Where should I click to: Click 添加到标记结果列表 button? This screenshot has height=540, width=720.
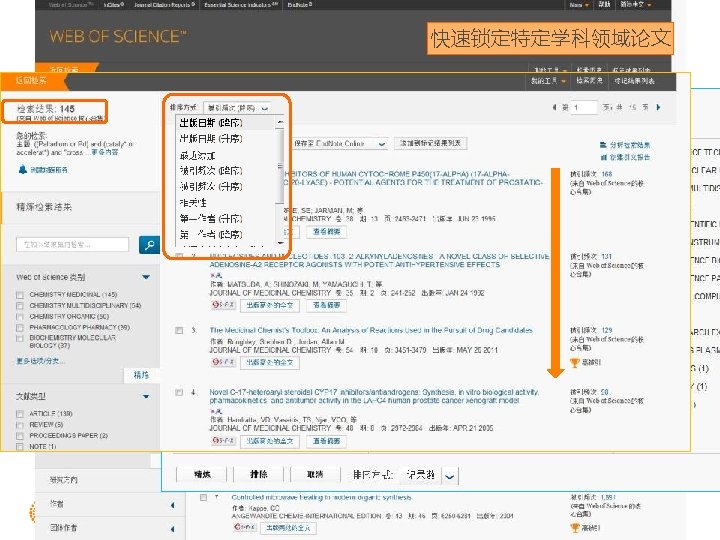[430, 143]
